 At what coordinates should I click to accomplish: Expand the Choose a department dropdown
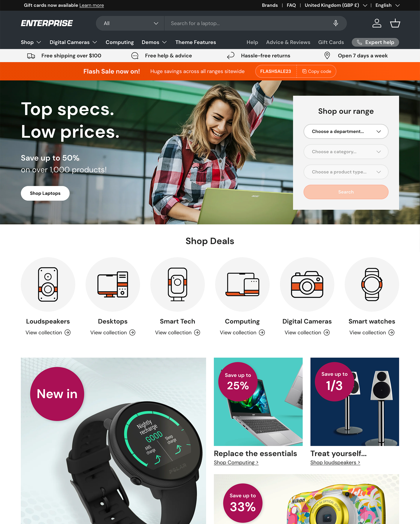click(x=346, y=132)
